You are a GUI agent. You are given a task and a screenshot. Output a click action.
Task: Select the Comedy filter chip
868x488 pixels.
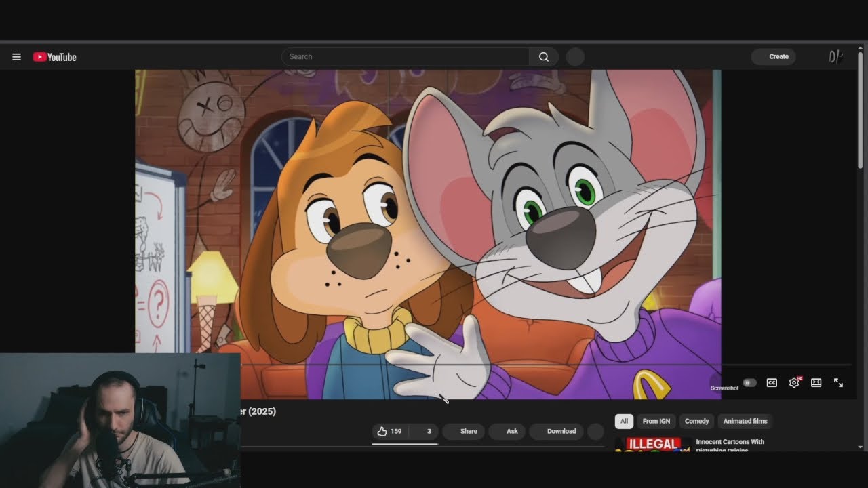click(x=696, y=421)
